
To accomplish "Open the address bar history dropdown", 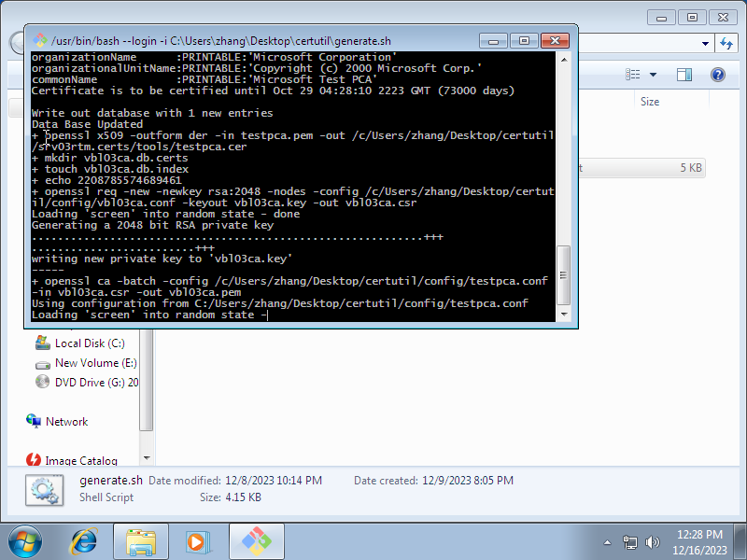I will [705, 43].
